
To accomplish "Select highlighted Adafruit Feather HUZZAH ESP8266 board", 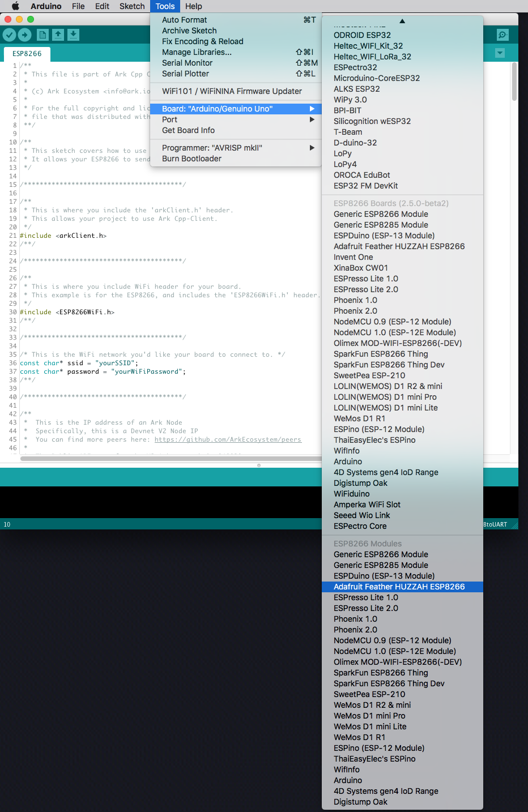I will 399,587.
